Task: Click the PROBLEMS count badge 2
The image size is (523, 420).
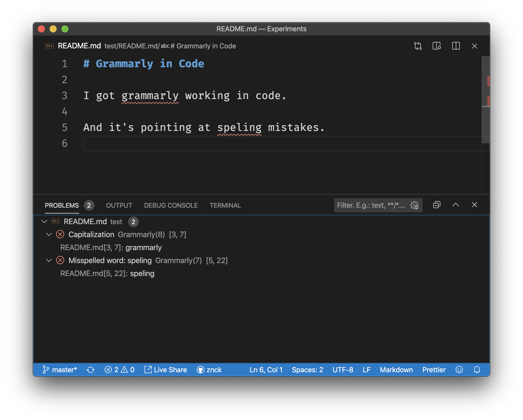Action: [x=89, y=205]
